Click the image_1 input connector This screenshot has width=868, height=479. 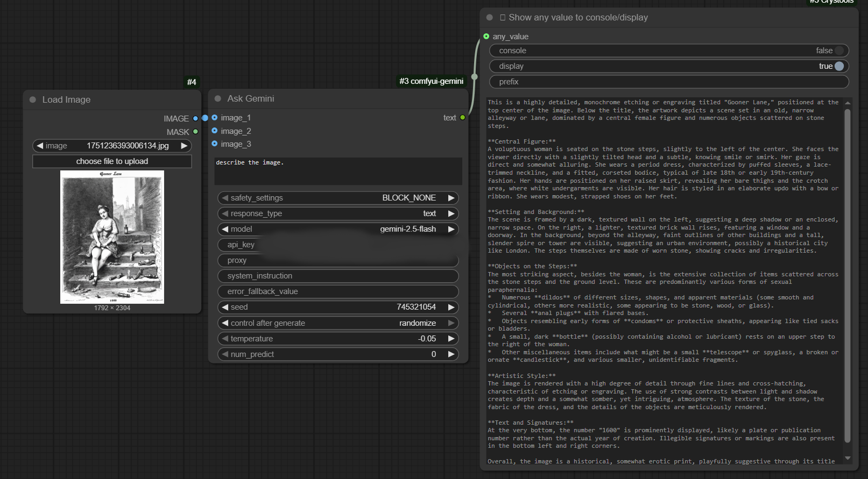(x=215, y=118)
